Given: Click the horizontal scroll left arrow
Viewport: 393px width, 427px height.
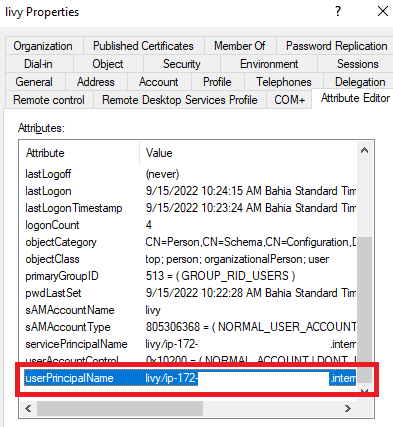Looking at the screenshot, I should pyautogui.click(x=28, y=408).
